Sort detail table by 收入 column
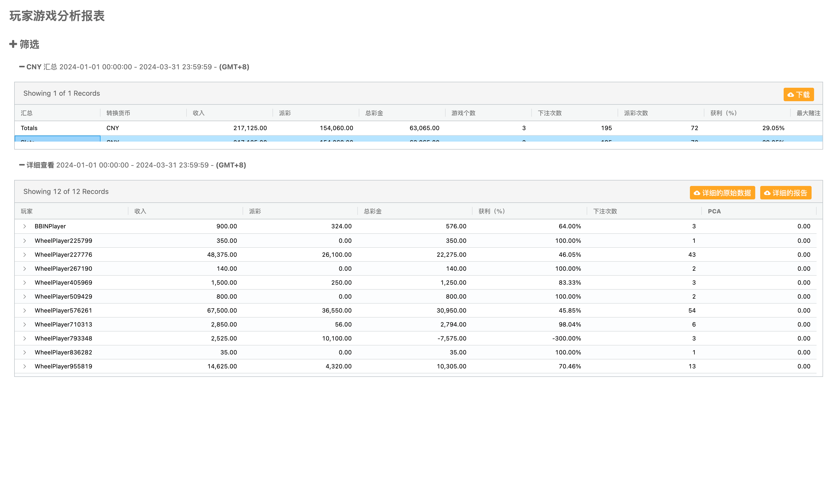840x504 pixels. point(140,211)
